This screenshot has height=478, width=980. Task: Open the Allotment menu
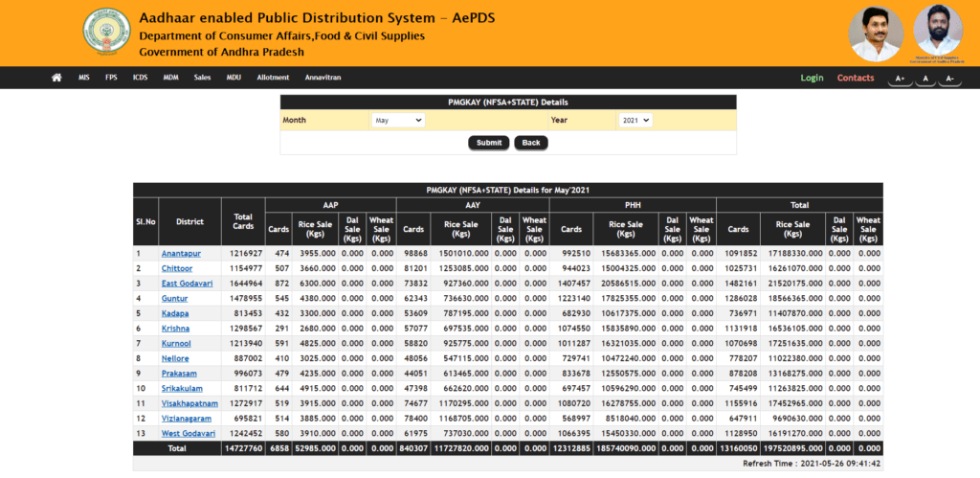273,78
